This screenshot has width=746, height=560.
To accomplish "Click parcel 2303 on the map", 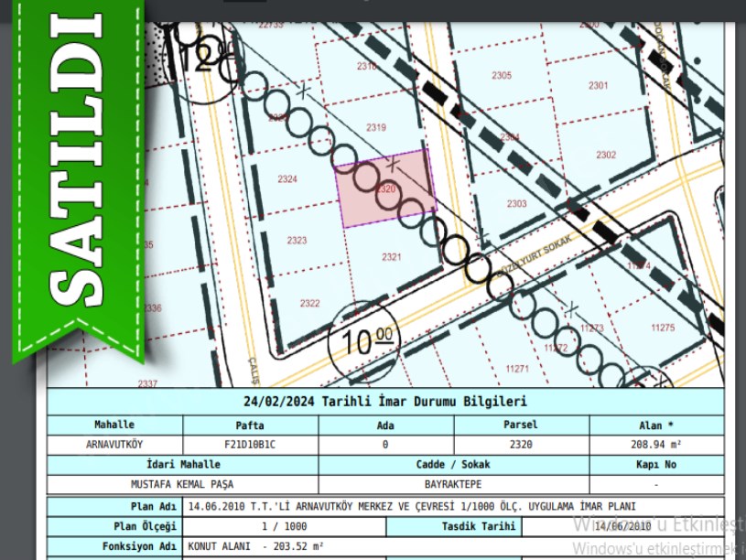I will [516, 203].
